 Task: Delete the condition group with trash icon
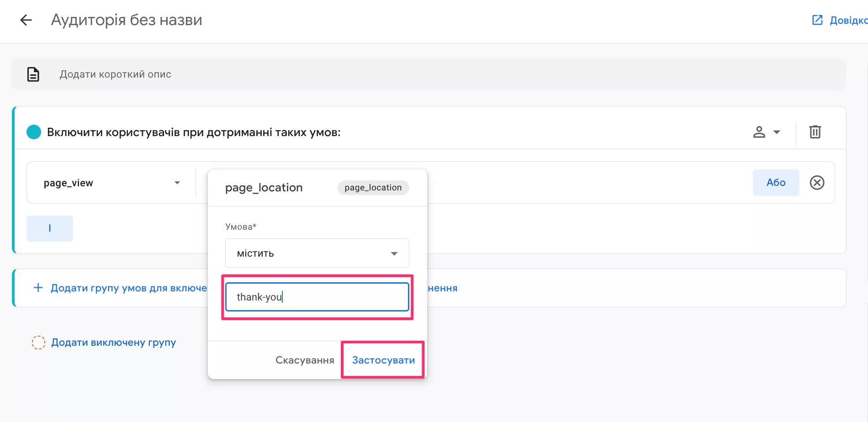click(815, 132)
